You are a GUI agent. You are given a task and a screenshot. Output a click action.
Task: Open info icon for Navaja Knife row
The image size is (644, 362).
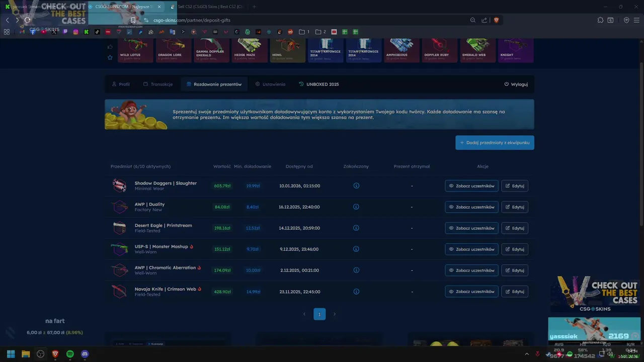coord(356,292)
